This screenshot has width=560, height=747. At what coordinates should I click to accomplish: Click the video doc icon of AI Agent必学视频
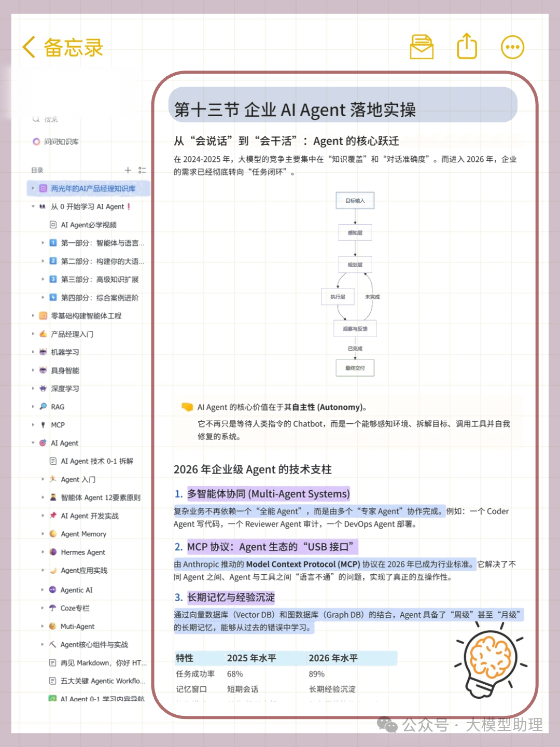click(53, 225)
